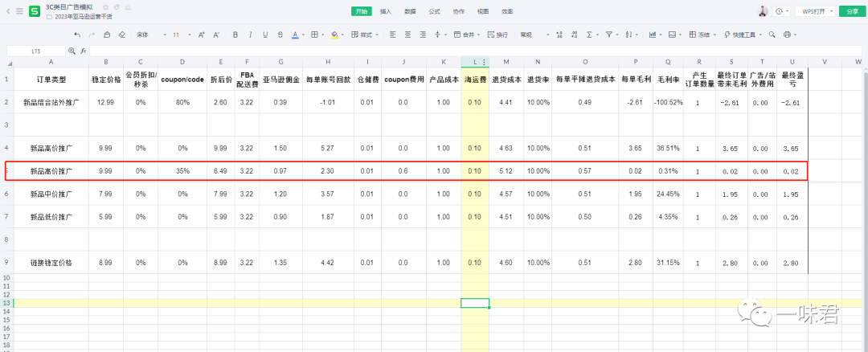Click the fill color highlighter swatch
Screen dimensions: 868x352
click(x=334, y=35)
